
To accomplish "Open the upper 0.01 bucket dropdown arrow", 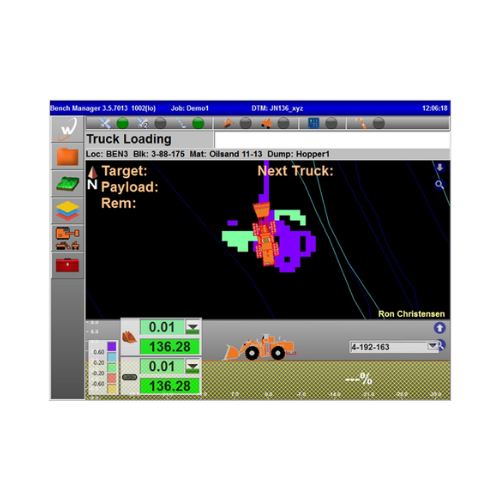I will pos(193,327).
